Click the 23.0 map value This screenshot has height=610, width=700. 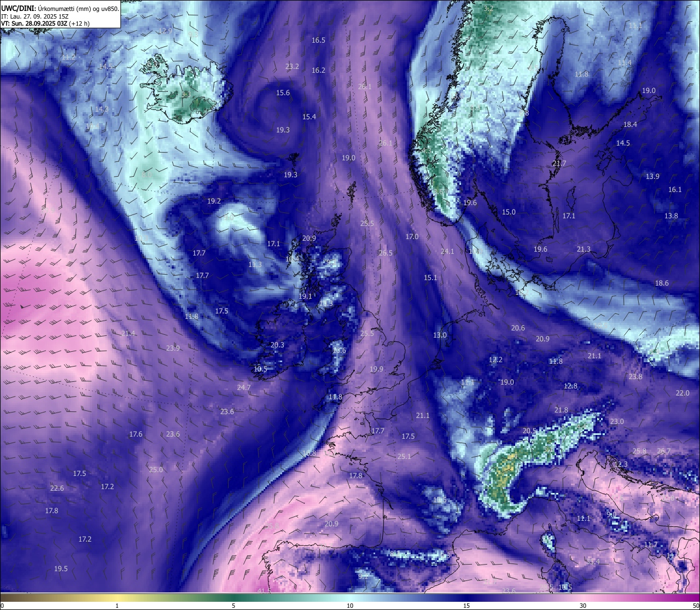(617, 422)
